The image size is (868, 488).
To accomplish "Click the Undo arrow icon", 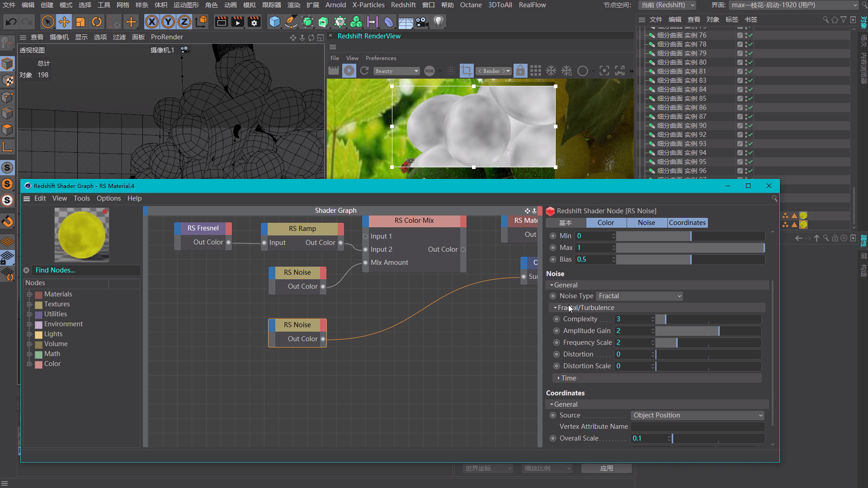I will pyautogui.click(x=11, y=22).
